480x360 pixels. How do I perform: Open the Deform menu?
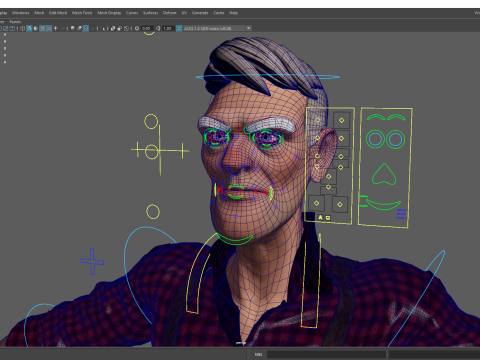click(169, 13)
